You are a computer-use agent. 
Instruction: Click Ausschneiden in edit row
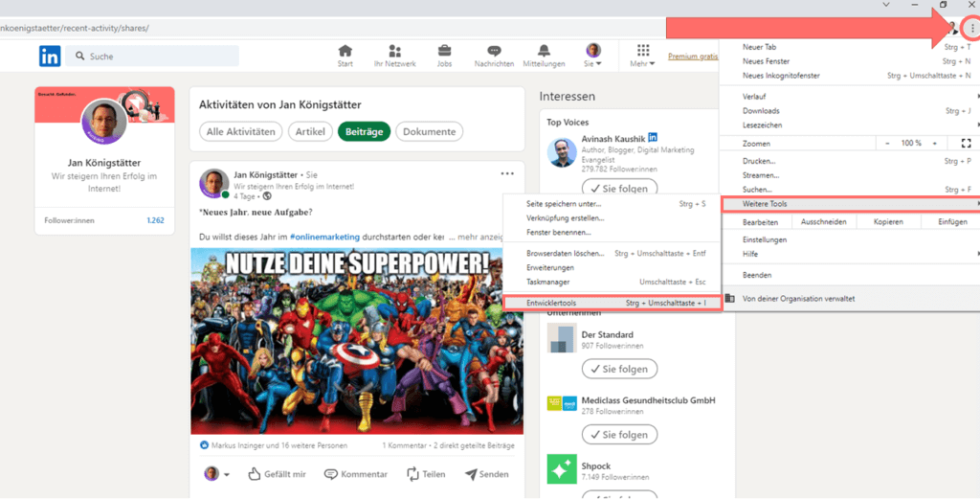[823, 222]
